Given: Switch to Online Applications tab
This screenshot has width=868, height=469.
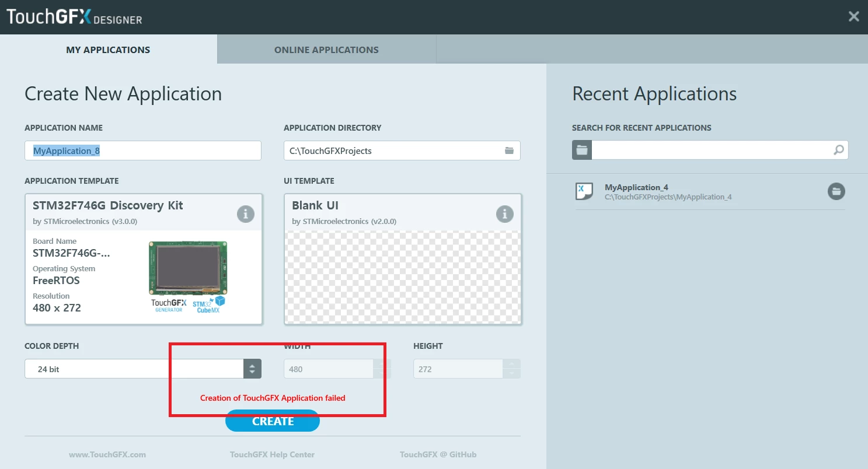Looking at the screenshot, I should (x=326, y=50).
